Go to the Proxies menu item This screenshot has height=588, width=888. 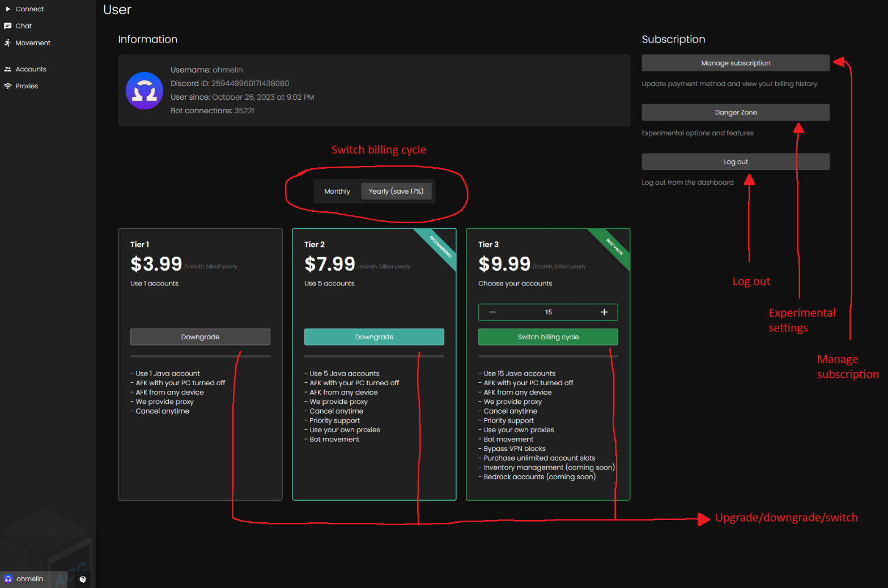pos(27,86)
